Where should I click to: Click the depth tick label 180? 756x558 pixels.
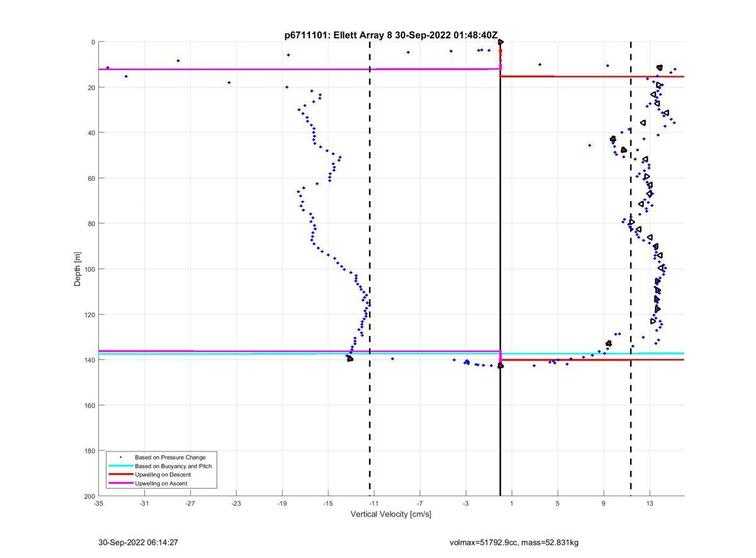(x=89, y=451)
